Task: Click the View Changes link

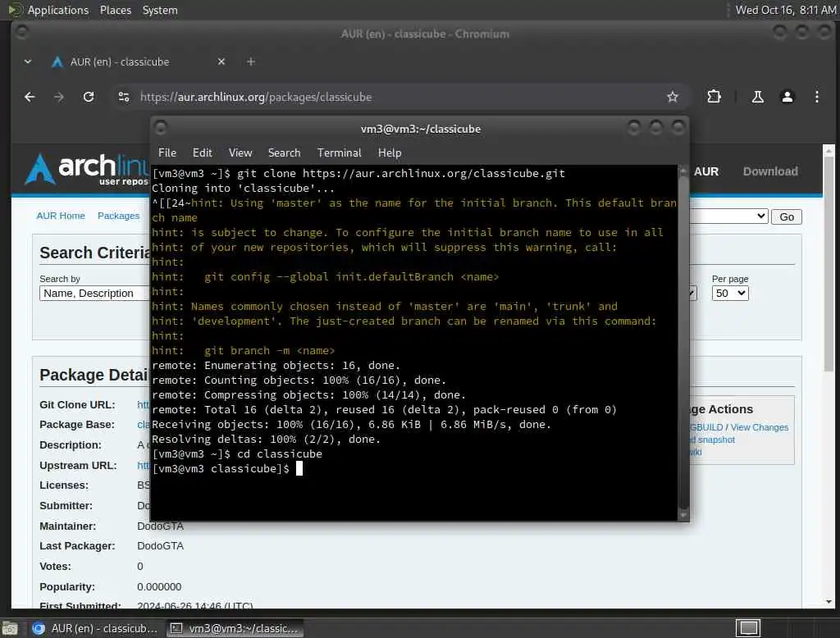Action: 759,427
